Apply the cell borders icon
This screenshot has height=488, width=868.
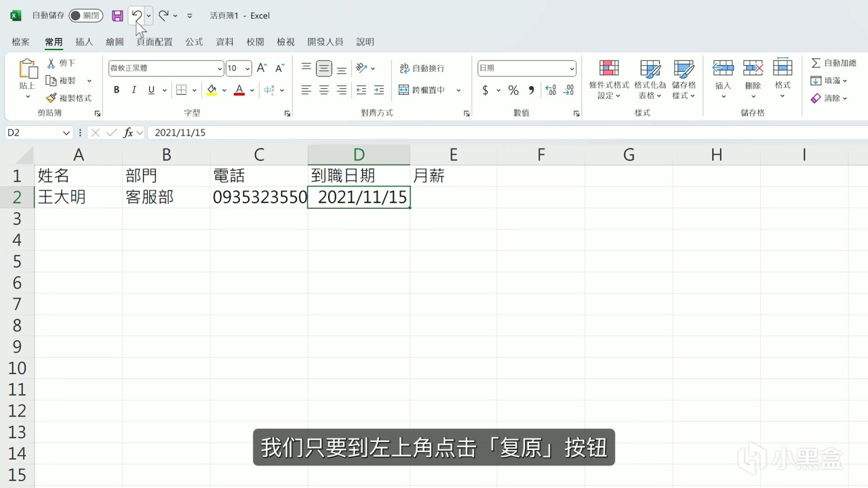pyautogui.click(x=181, y=90)
